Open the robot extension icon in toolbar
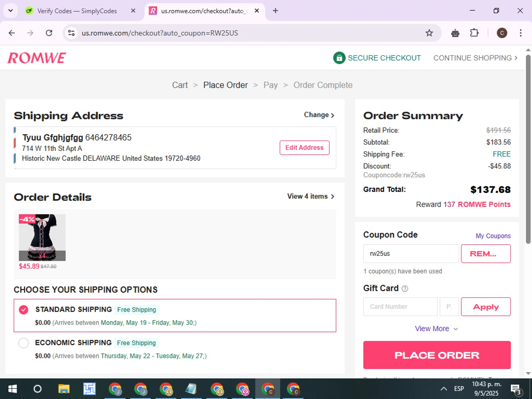 (455, 33)
